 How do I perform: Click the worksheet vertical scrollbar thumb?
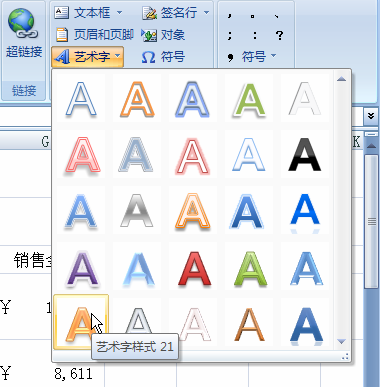(x=371, y=221)
